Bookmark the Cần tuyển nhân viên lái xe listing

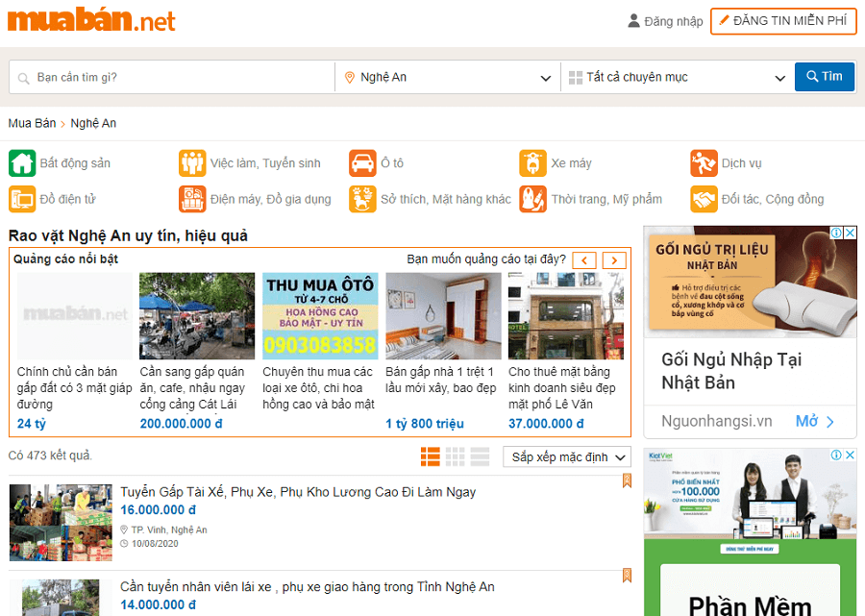pyautogui.click(x=627, y=576)
